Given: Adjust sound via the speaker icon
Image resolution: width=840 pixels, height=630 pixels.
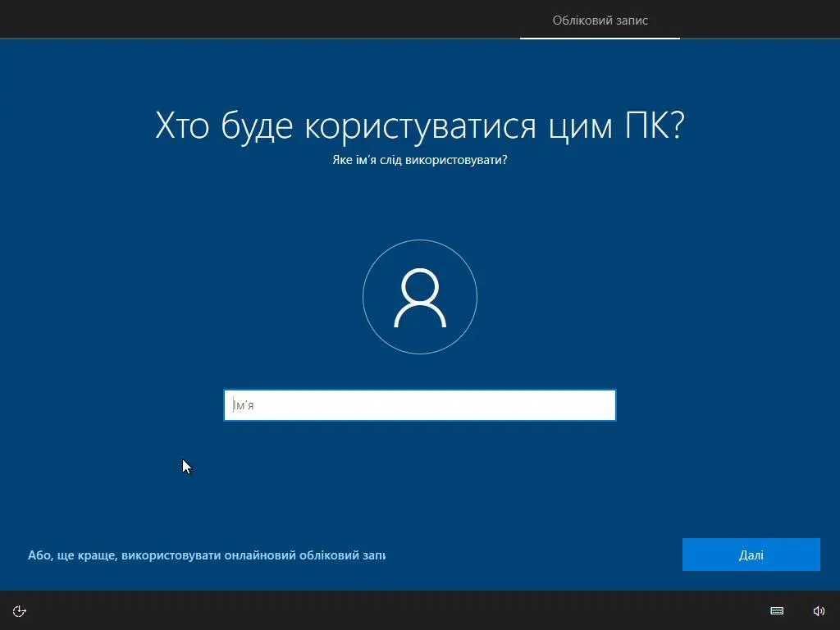Looking at the screenshot, I should tap(819, 610).
